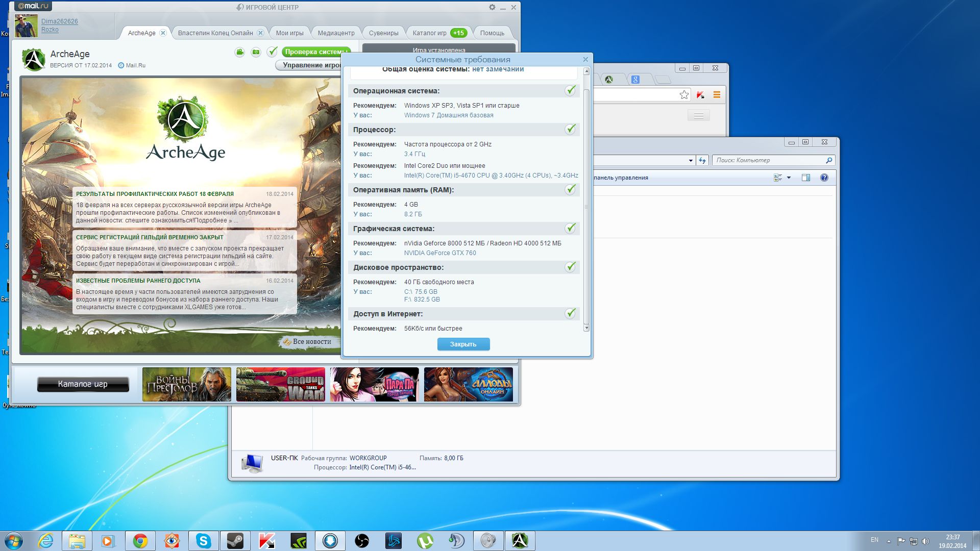This screenshot has height=551, width=980.
Task: Click the video recording camera icon
Action: 240,52
